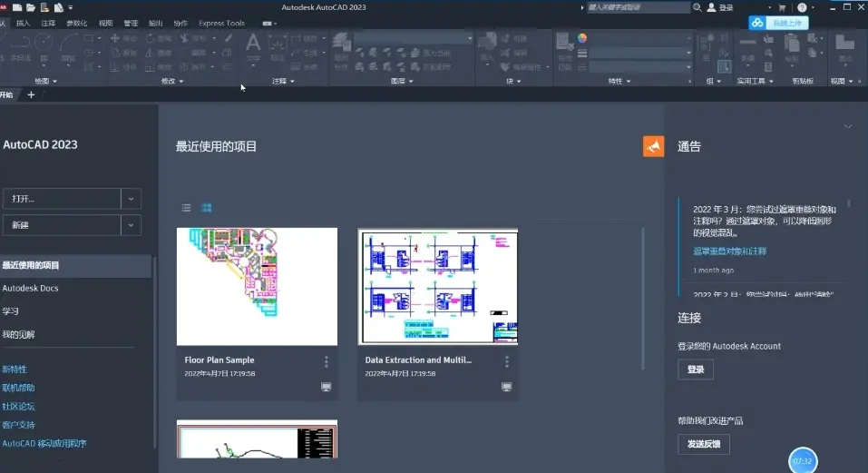Open the Parametric (参数化) ribbon tab

pyautogui.click(x=76, y=24)
